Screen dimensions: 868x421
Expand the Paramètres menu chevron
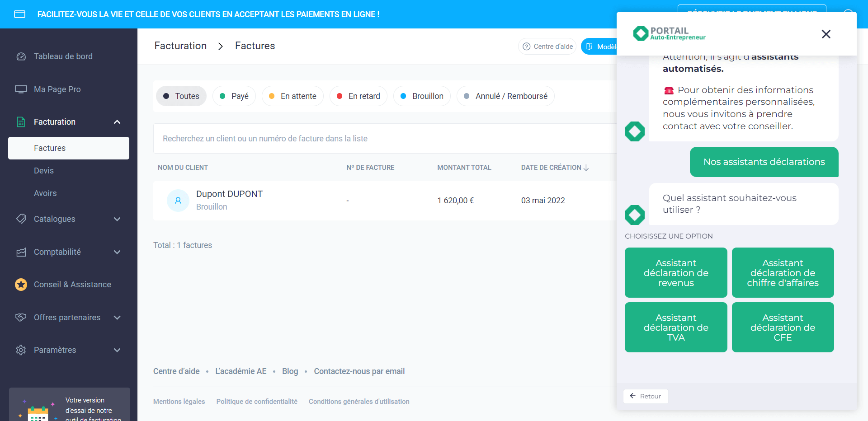(x=117, y=350)
